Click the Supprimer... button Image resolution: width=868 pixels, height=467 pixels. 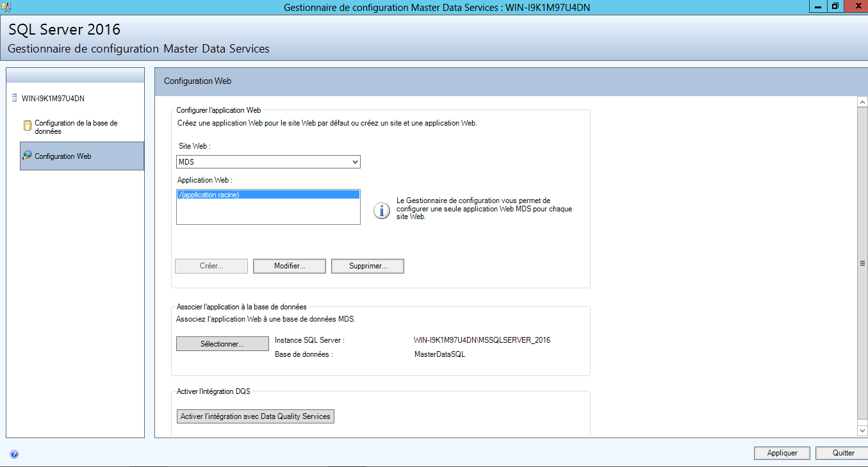pyautogui.click(x=368, y=266)
